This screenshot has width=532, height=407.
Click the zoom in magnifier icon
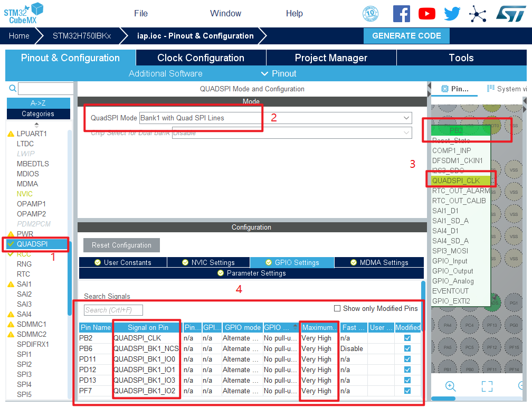(x=450, y=386)
